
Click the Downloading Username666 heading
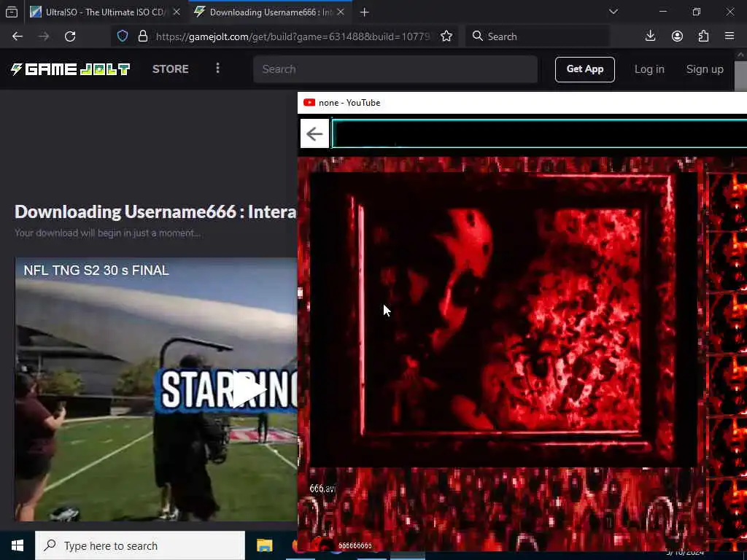(x=156, y=212)
